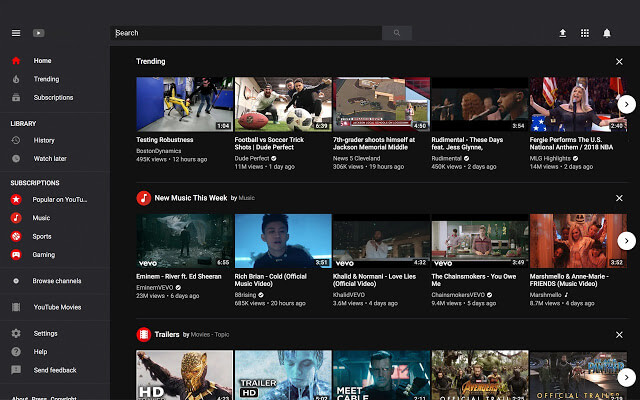Image resolution: width=640 pixels, height=400 pixels.
Task: Click the Popular on YouTube star icon
Action: pos(16,199)
